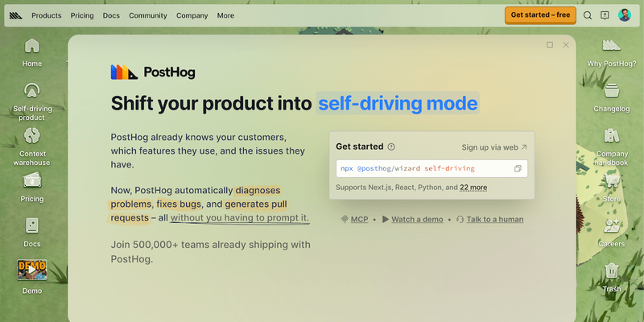Expand the 22 more frameworks link
This screenshot has width=644, height=322.
[x=473, y=188]
